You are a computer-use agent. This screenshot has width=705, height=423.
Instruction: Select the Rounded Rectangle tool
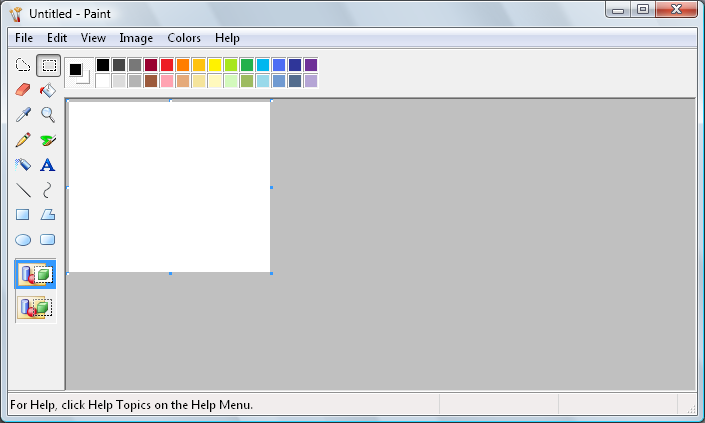coord(48,240)
